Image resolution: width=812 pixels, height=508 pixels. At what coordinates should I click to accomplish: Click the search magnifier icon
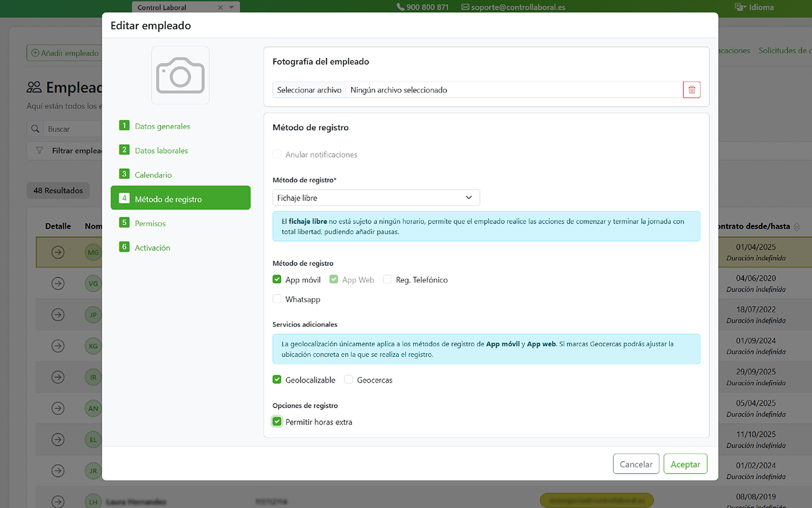34,128
